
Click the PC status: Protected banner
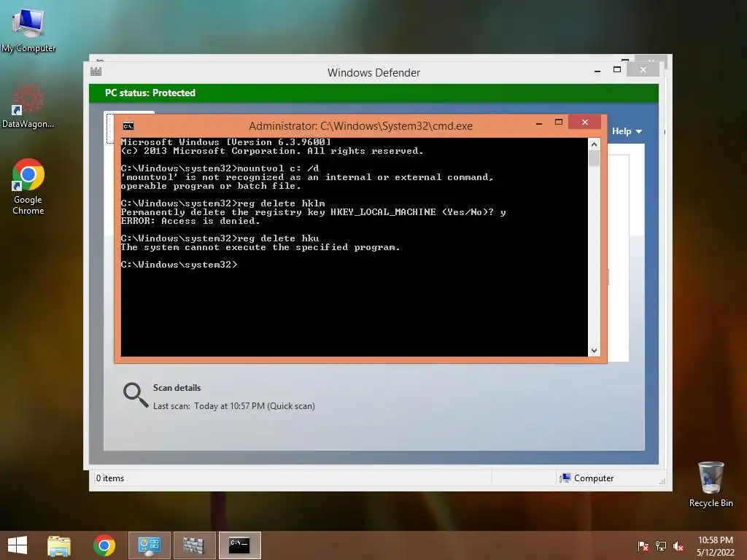373,93
